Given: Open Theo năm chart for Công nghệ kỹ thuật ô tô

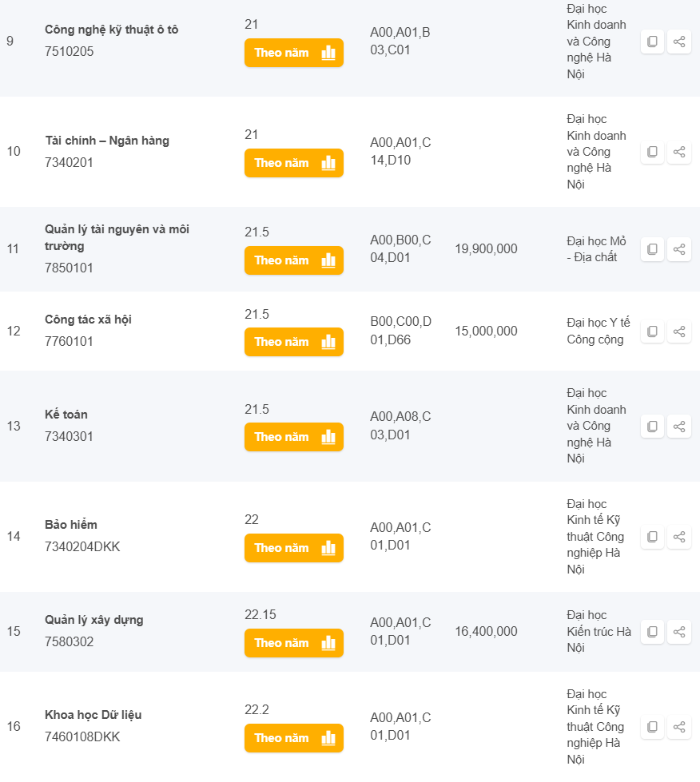Looking at the screenshot, I should click(294, 53).
